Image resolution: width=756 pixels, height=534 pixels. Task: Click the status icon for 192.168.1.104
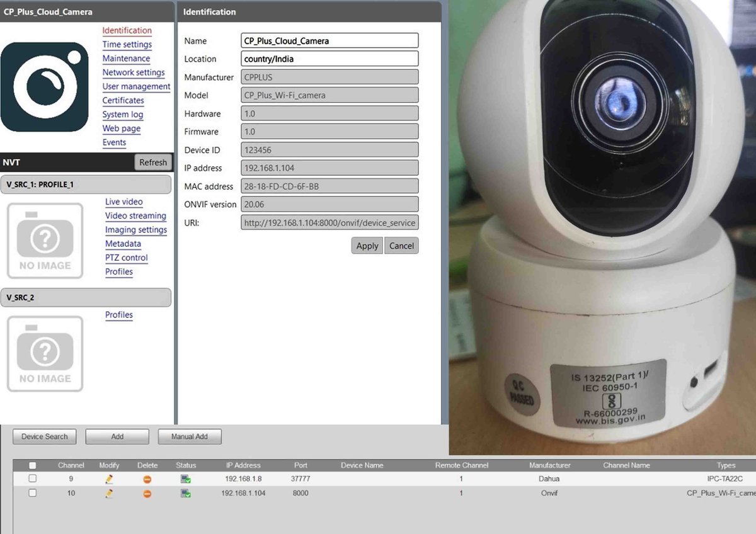coord(186,494)
